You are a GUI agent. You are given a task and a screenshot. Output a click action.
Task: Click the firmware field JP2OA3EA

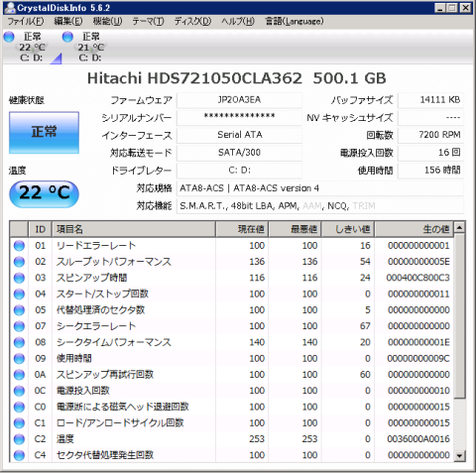point(239,100)
